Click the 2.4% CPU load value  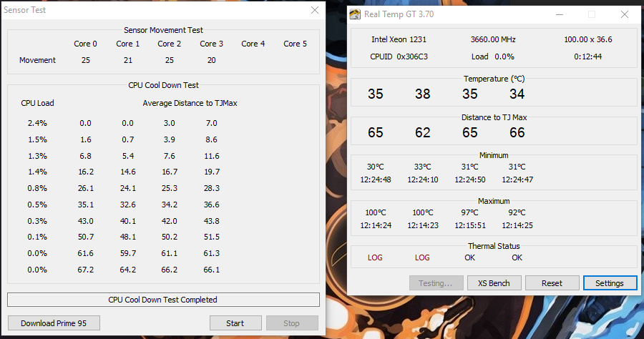(37, 123)
